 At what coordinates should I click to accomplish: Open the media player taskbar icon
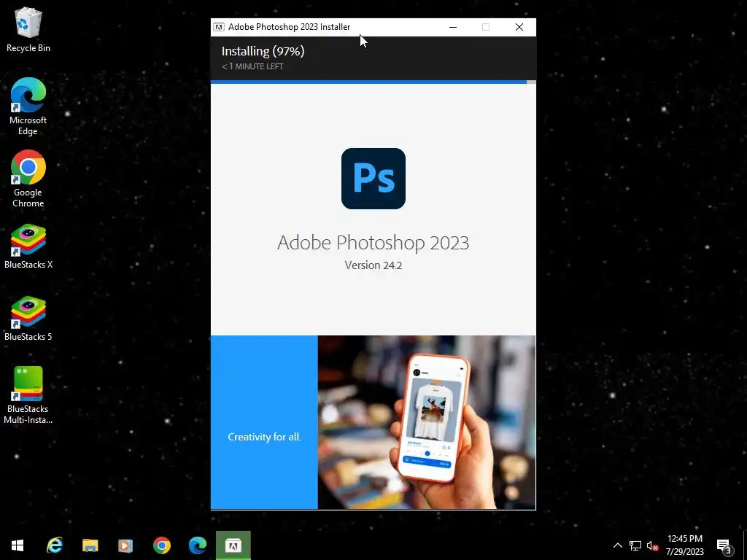pos(125,545)
